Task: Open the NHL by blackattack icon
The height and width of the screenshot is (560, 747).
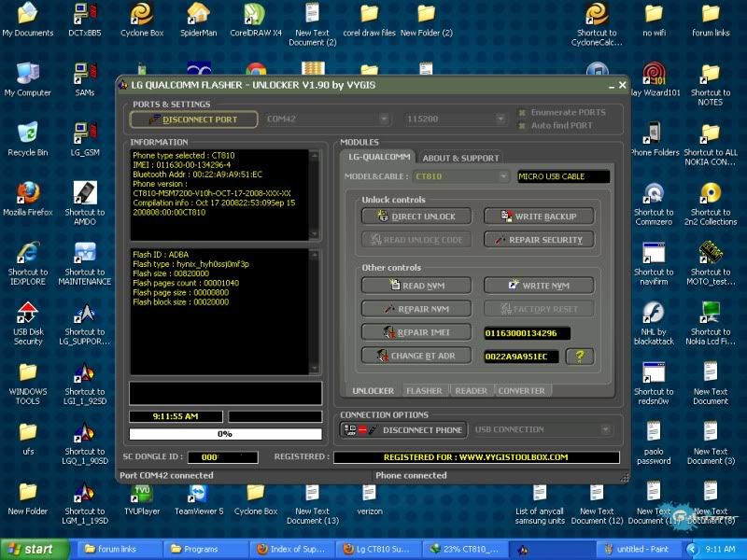Action: click(654, 324)
